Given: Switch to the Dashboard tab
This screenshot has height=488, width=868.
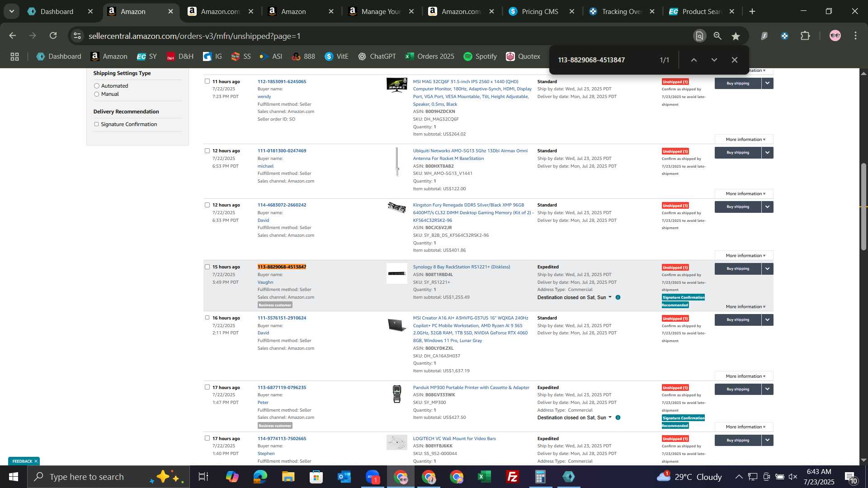Looking at the screenshot, I should pos(57,12).
